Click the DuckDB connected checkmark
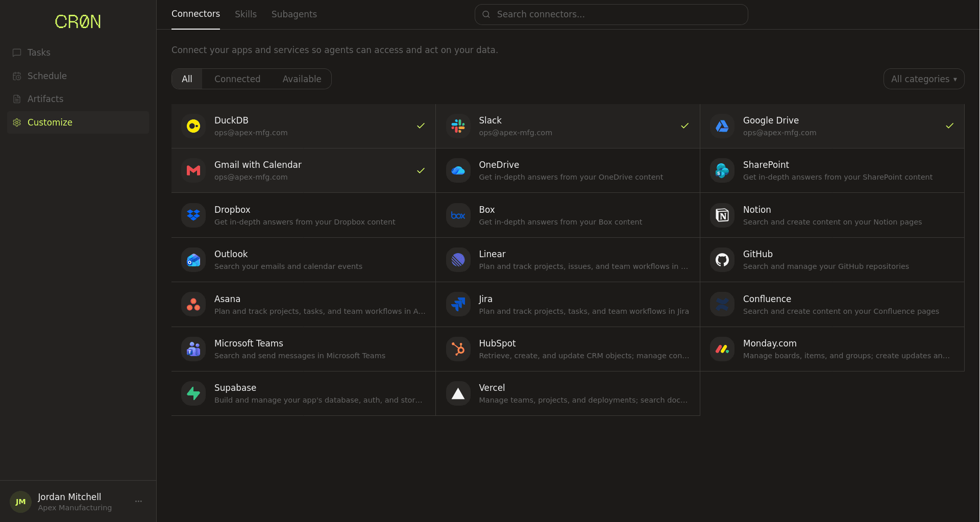980x522 pixels. pyautogui.click(x=421, y=126)
